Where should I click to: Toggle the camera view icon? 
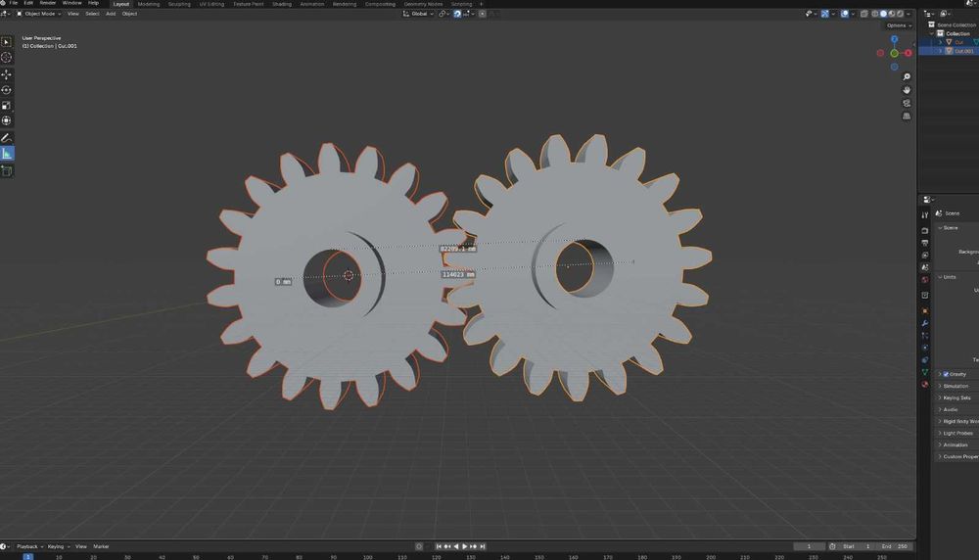907,103
